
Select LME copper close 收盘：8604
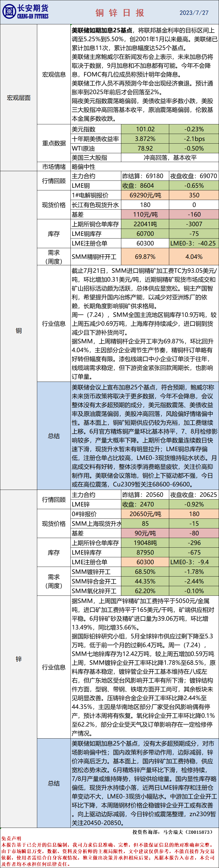coord(145,185)
